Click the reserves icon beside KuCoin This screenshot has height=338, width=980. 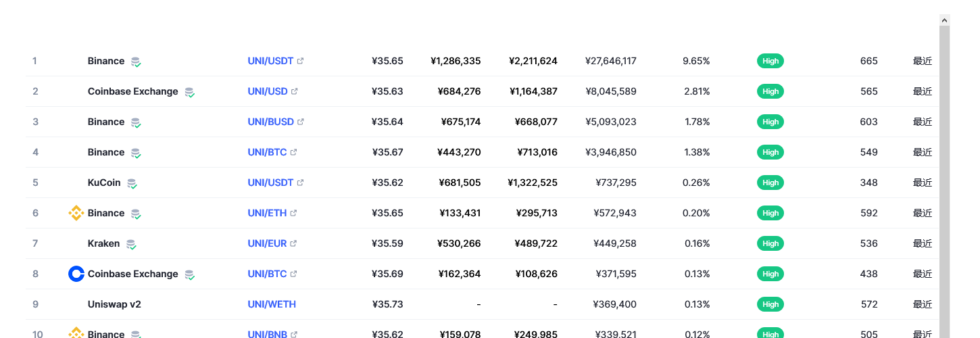[x=132, y=183]
